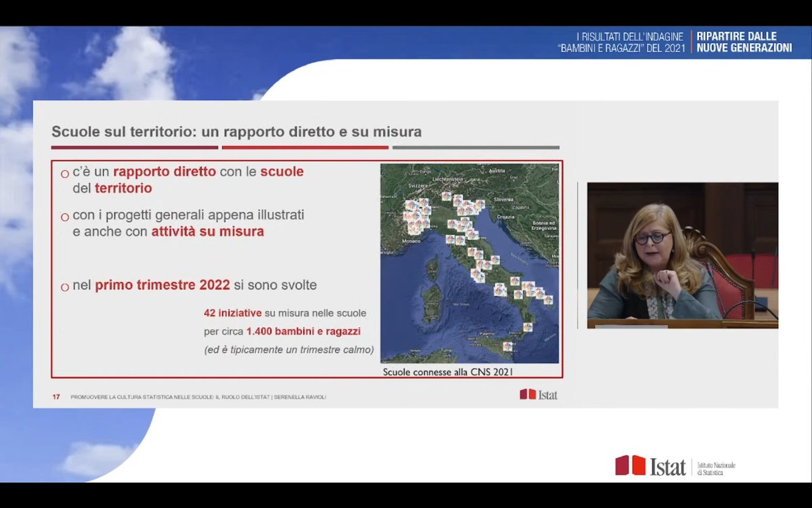Click the text 'rapporto diretto'
The image size is (812, 508).
pyautogui.click(x=164, y=171)
